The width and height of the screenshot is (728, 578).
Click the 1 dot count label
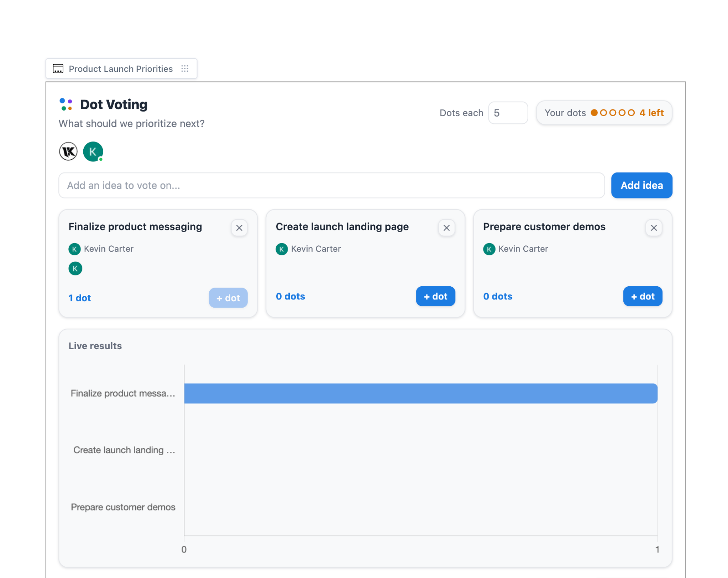[x=80, y=298]
